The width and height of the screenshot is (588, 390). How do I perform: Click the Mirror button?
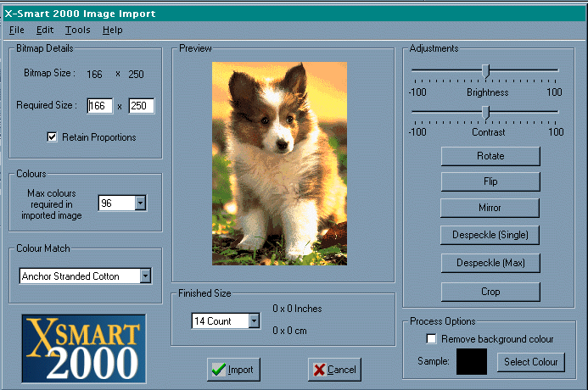(490, 208)
